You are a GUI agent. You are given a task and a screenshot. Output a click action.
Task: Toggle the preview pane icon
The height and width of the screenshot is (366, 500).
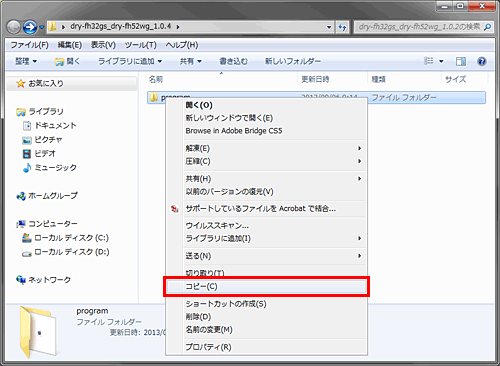pos(461,61)
